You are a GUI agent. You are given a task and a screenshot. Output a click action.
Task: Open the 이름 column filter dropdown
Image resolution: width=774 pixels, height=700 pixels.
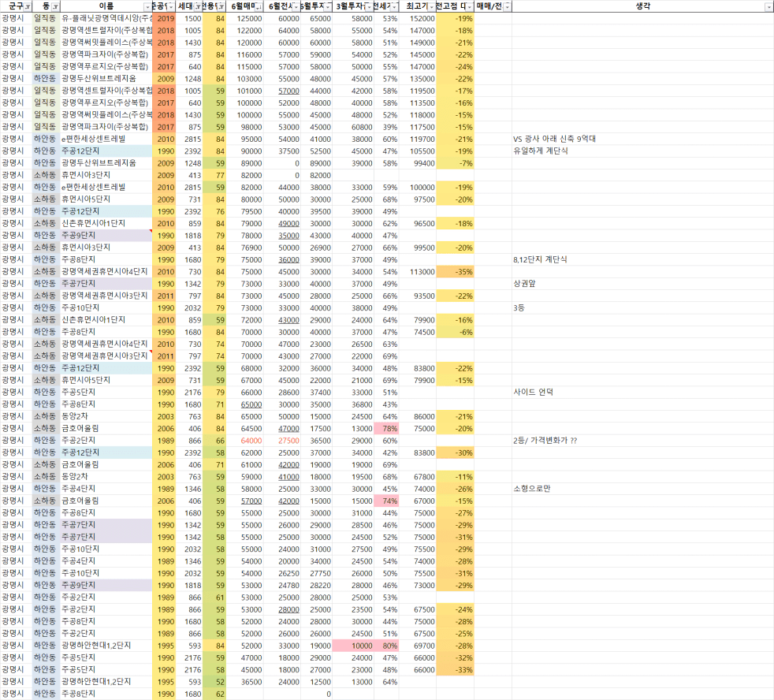coord(147,7)
